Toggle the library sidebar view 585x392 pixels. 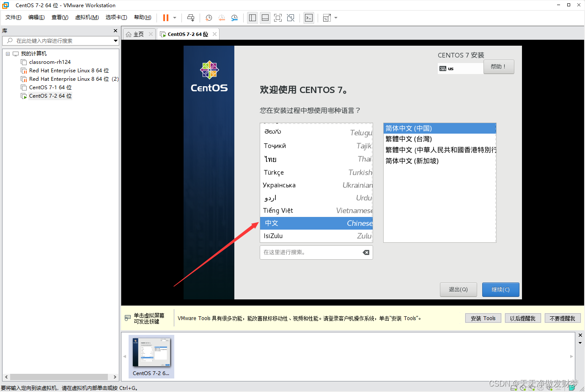(253, 18)
